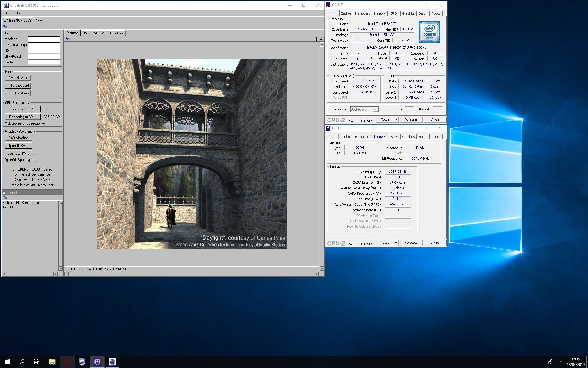Run the OpenGL HW-L test
This screenshot has height=368, width=588.
(x=18, y=153)
